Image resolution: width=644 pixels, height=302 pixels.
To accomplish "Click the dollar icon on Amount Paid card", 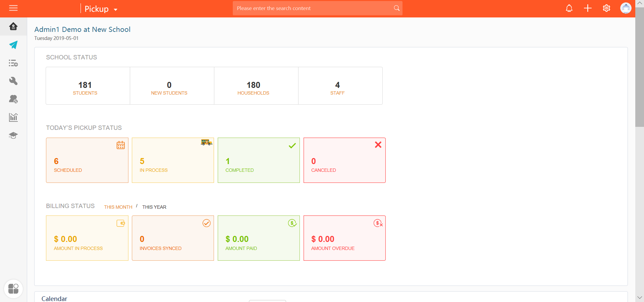I will (292, 223).
